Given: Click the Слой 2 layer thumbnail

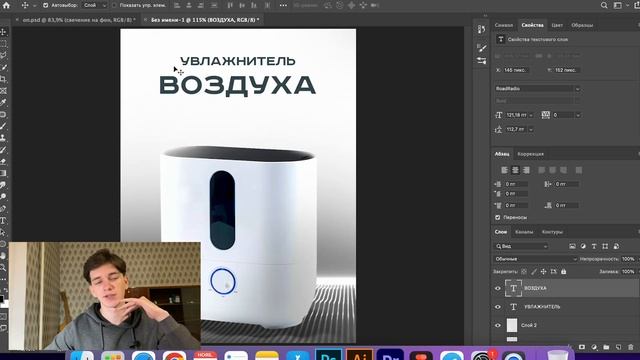Looking at the screenshot, I should 512,325.
